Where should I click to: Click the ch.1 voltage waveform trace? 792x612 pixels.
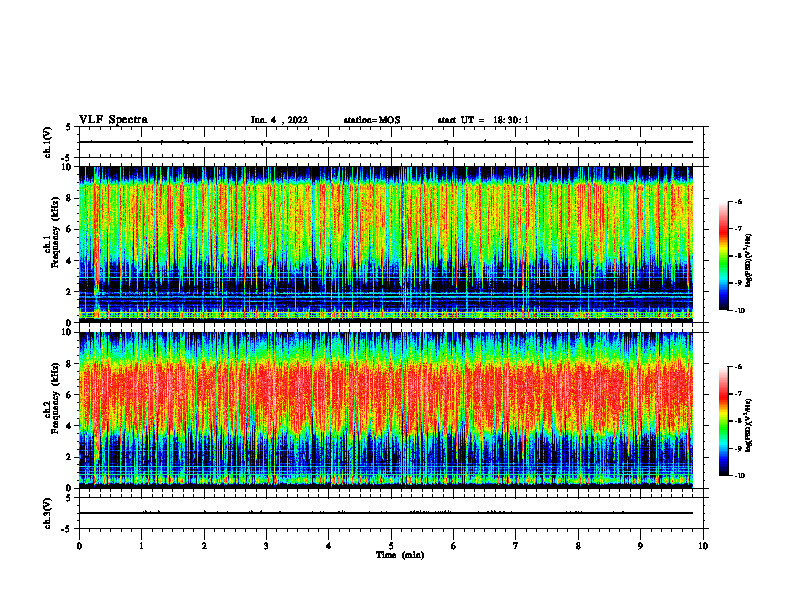tap(386, 142)
